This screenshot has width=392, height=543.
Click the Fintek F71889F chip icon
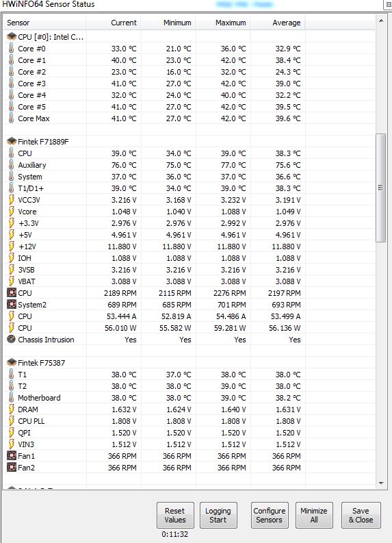click(12, 141)
